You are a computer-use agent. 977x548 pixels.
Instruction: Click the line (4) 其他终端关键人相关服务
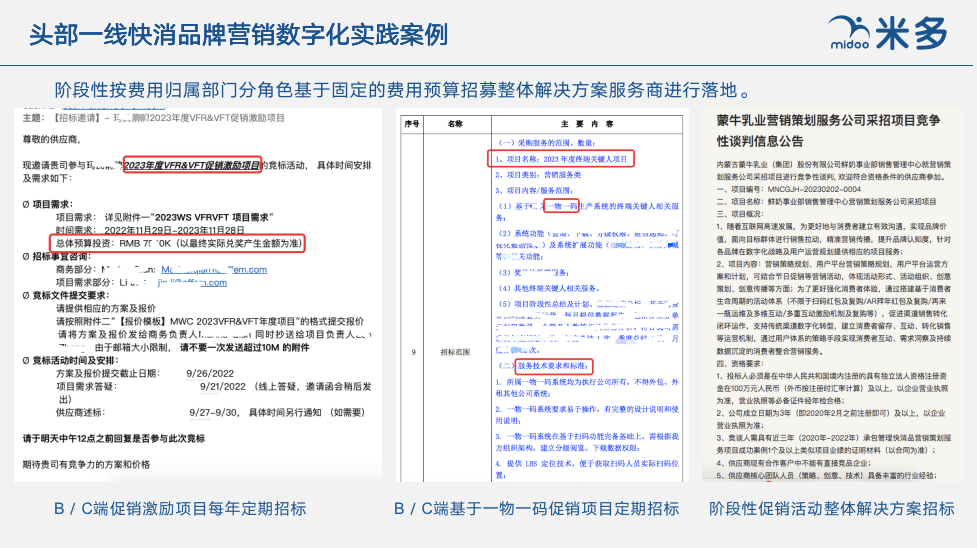pyautogui.click(x=548, y=288)
